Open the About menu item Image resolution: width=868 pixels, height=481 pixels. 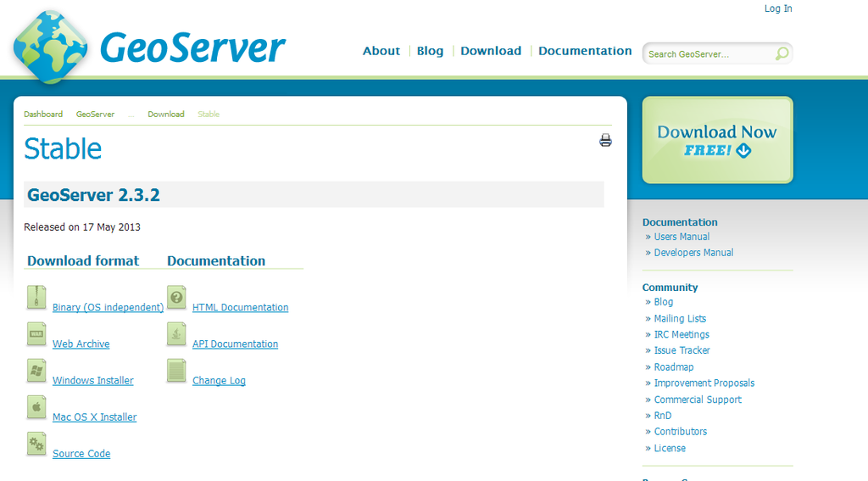click(x=381, y=51)
